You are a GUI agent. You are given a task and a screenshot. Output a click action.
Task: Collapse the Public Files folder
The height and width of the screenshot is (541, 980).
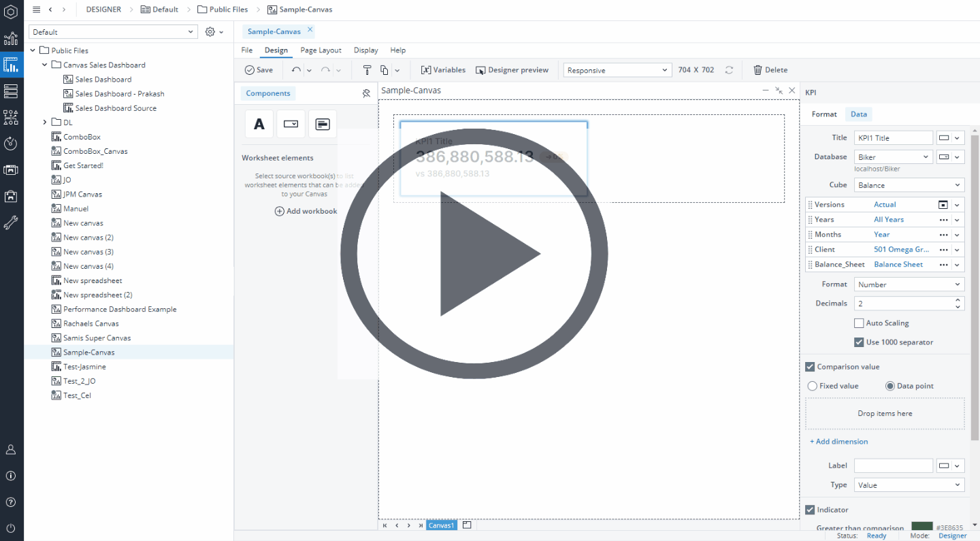pos(32,50)
